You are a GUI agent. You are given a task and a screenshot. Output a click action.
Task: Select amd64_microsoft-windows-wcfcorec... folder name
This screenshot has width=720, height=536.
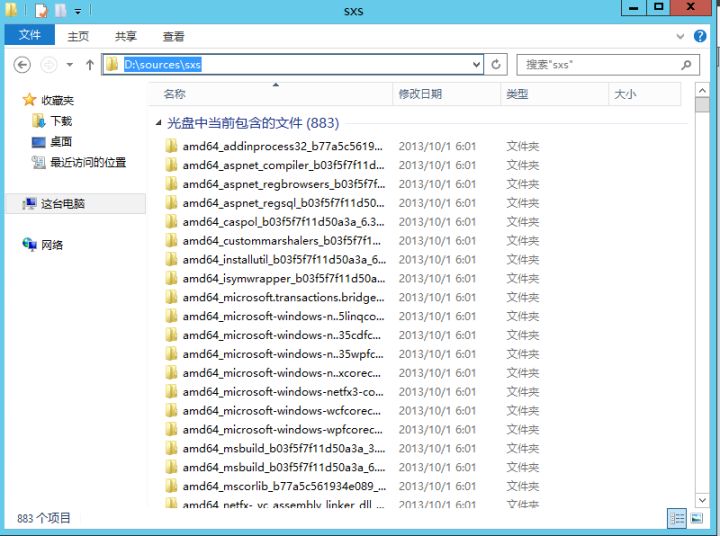pos(281,411)
